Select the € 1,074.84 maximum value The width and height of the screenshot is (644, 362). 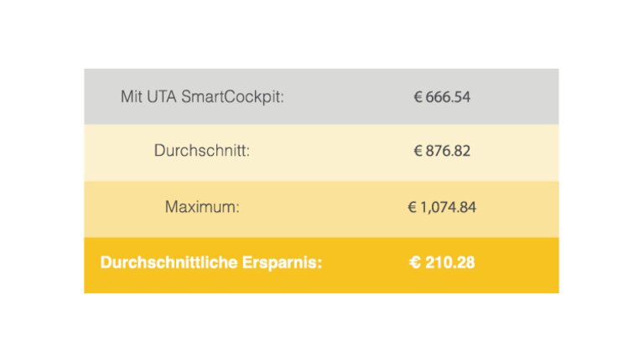442,207
